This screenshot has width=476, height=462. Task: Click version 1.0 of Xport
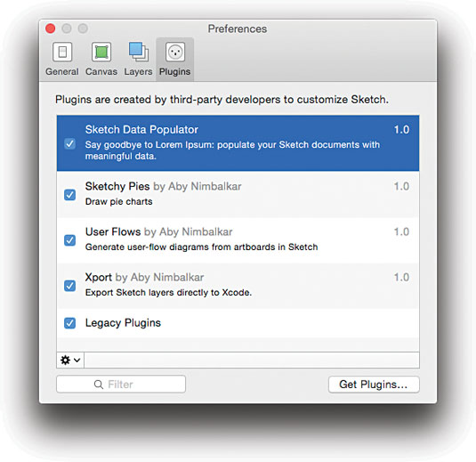point(401,278)
